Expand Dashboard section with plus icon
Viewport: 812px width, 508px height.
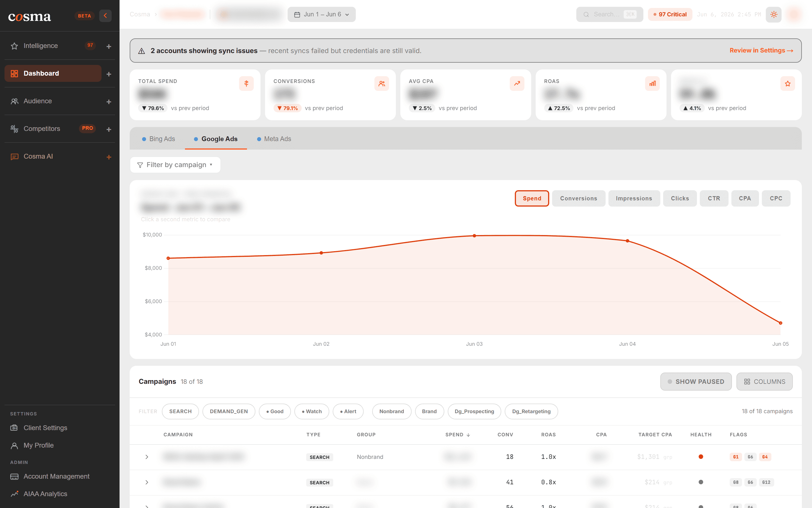109,74
